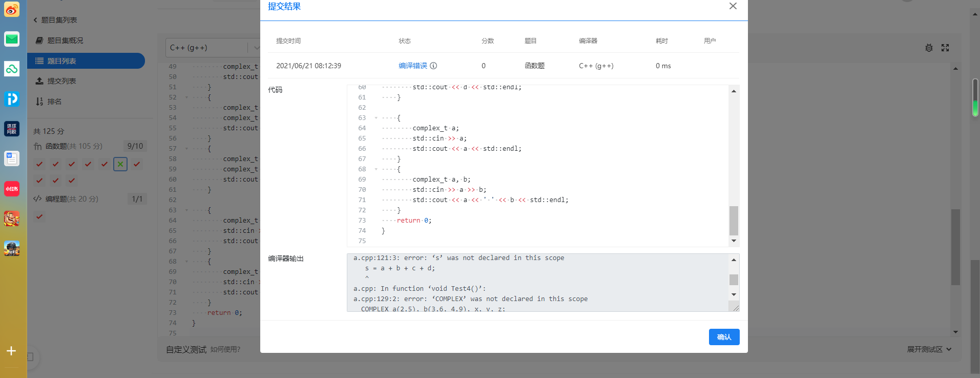Click the 1/1 progress badge
The image size is (980, 378).
pos(137,199)
